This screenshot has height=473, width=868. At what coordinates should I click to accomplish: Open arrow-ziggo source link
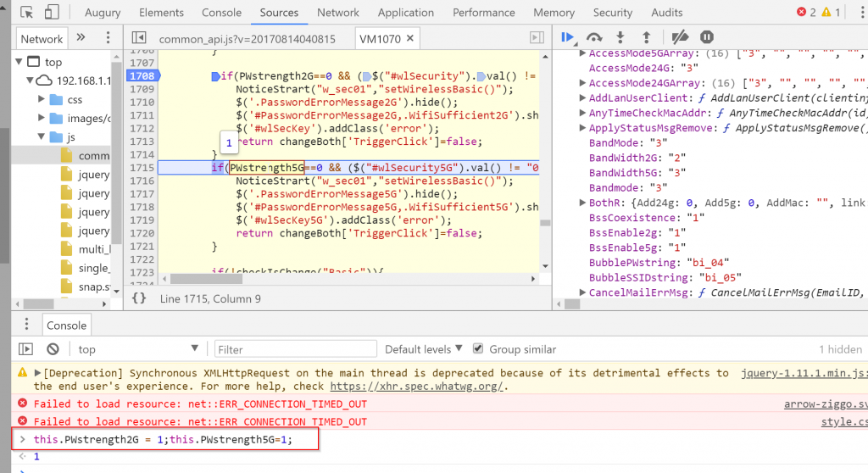pos(826,403)
